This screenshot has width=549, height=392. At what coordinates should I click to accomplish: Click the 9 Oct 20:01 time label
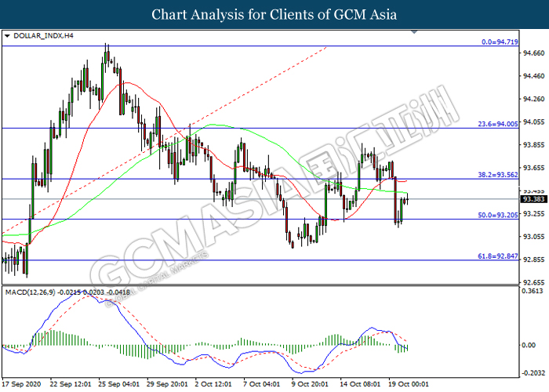point(310,384)
